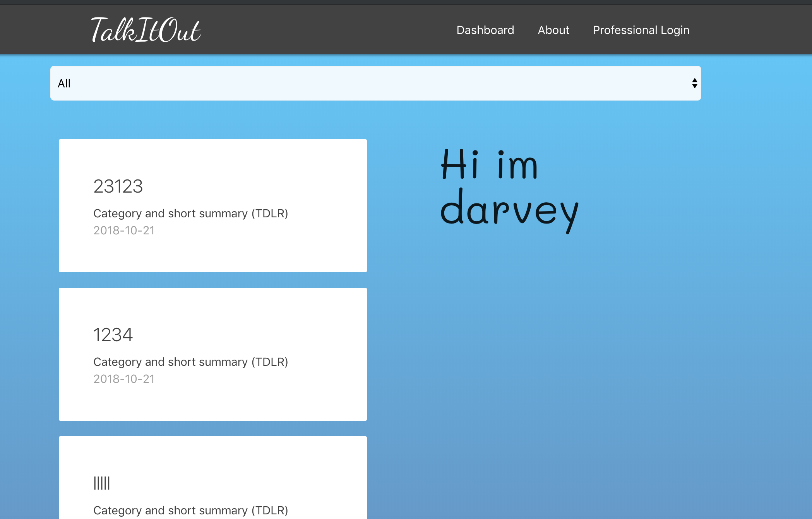This screenshot has height=519, width=812.
Task: Click the ||||| post title text
Action: 102,483
